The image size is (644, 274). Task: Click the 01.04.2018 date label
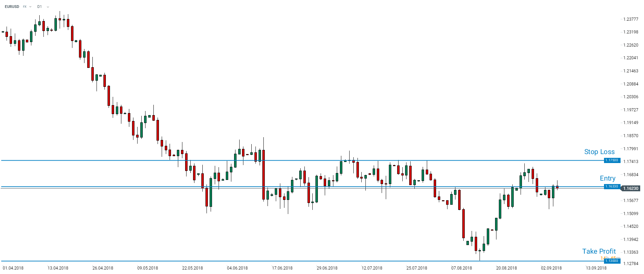(x=13, y=268)
